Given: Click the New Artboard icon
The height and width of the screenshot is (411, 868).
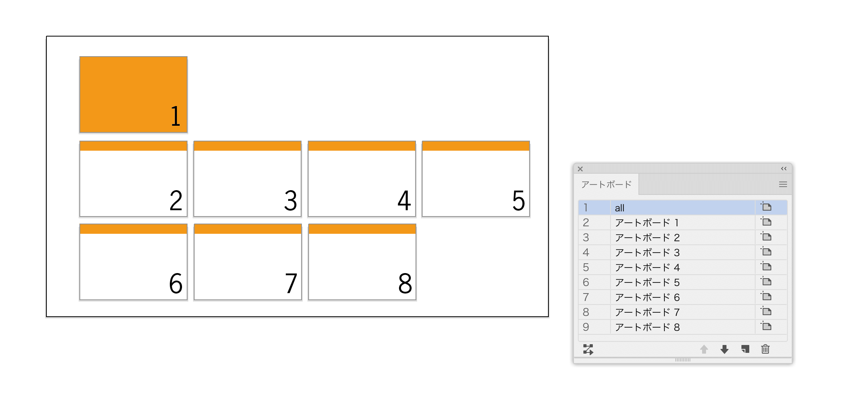Looking at the screenshot, I should tap(745, 349).
